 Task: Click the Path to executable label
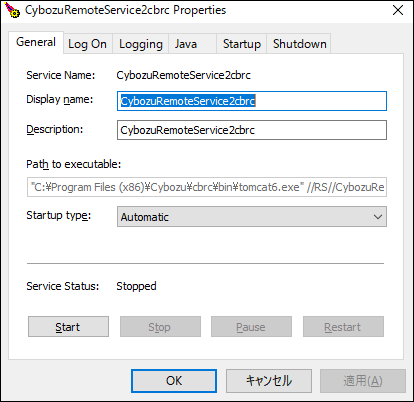click(x=74, y=164)
